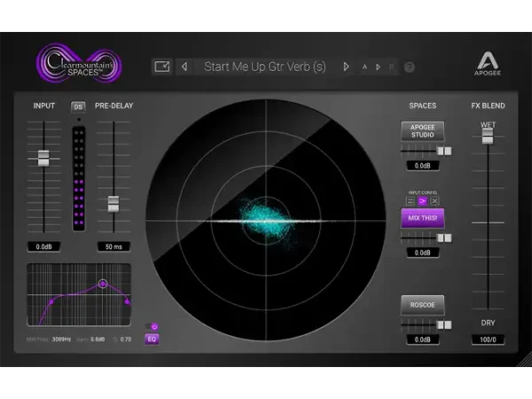Click the Pre-Delay 50 ms value field
532x399 pixels.
tap(113, 246)
